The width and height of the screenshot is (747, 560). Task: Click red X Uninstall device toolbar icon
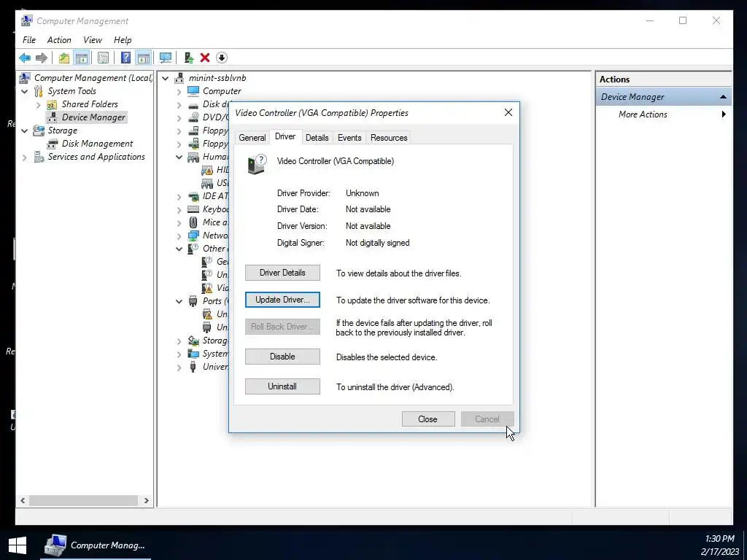[205, 58]
